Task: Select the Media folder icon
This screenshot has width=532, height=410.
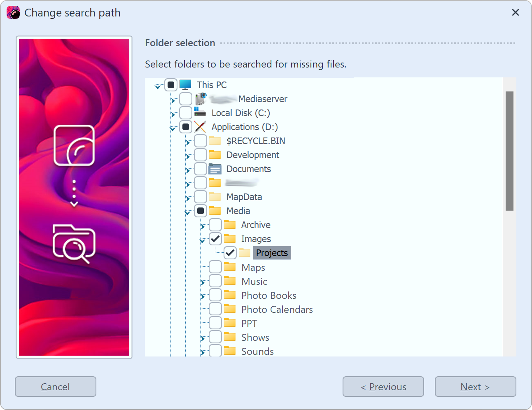Action: click(x=215, y=210)
